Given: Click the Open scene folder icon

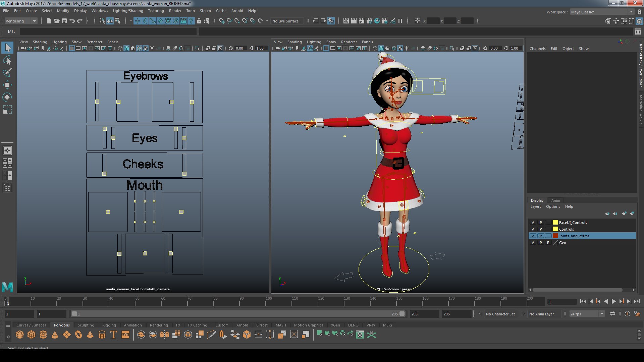Looking at the screenshot, I should pyautogui.click(x=57, y=21).
